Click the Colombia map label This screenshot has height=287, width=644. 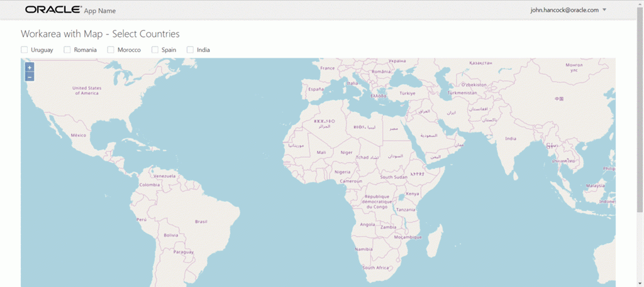[x=150, y=185]
